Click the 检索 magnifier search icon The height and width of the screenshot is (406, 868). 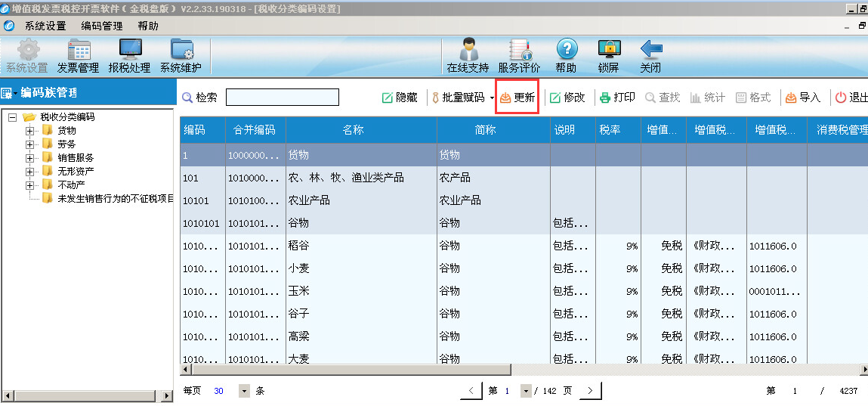point(187,98)
